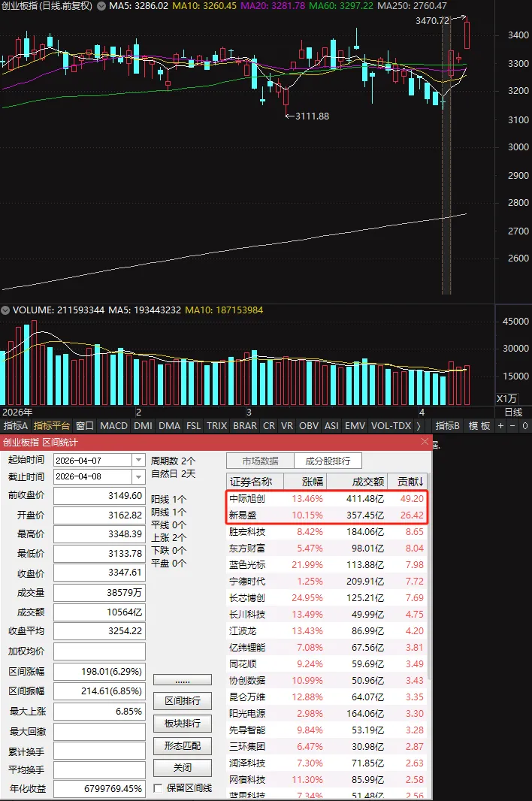Image resolution: width=532 pixels, height=801 pixels.
Task: Select the VOL-TDX indicator tab
Action: click(x=391, y=425)
